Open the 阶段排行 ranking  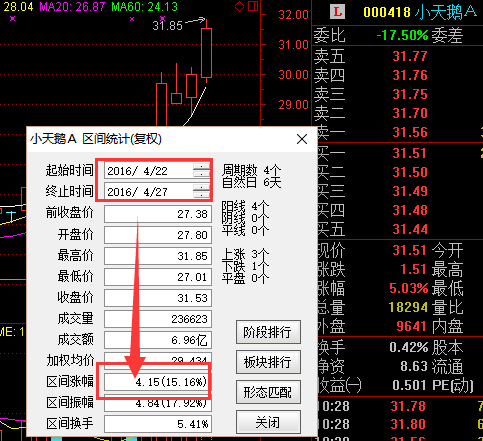pyautogui.click(x=268, y=332)
